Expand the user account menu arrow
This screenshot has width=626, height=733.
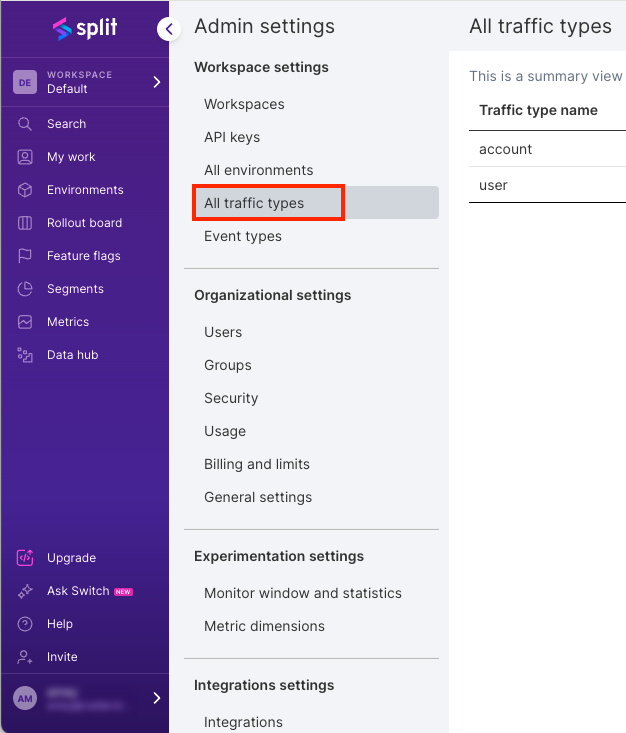pyautogui.click(x=157, y=698)
